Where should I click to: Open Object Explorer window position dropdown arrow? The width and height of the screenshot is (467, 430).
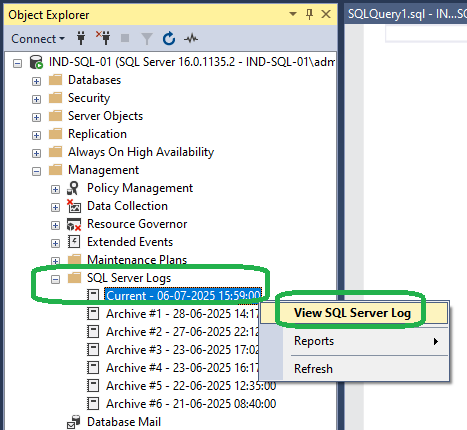[x=293, y=14]
